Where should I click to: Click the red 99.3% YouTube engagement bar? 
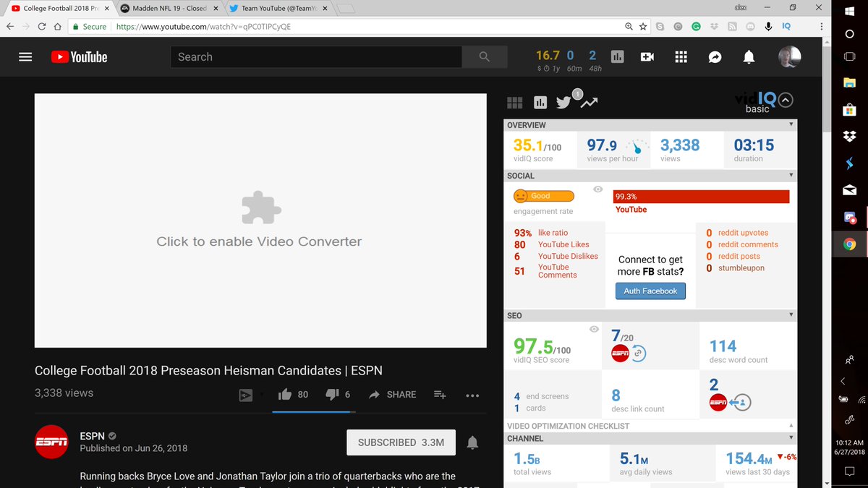tap(701, 197)
